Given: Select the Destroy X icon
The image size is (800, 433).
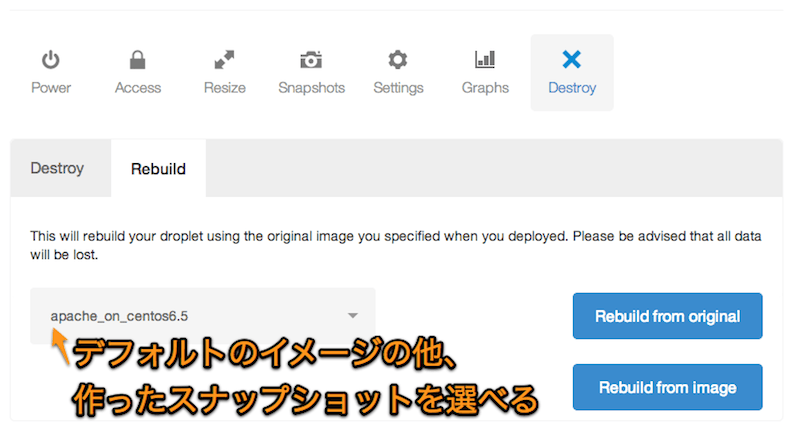Looking at the screenshot, I should point(571,59).
